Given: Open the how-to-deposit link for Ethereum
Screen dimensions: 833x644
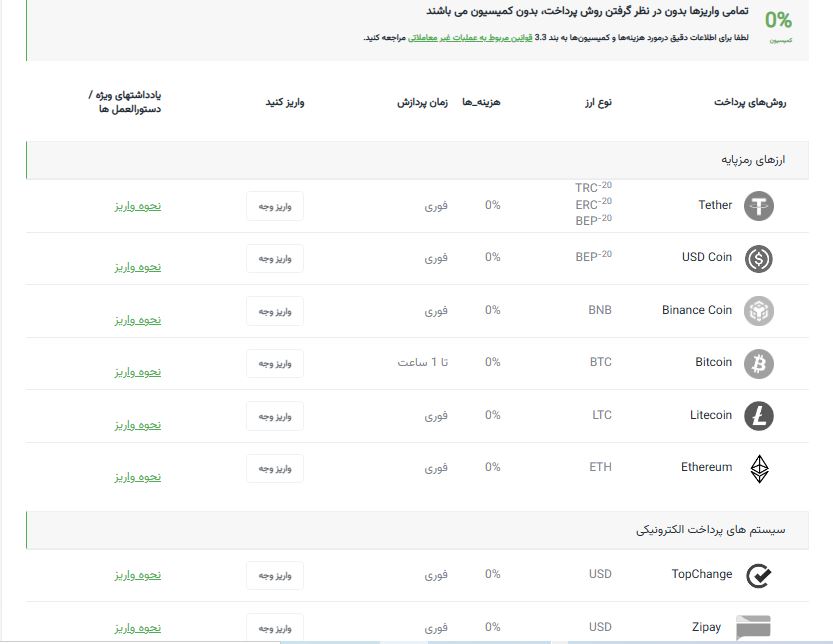Looking at the screenshot, I should [138, 477].
